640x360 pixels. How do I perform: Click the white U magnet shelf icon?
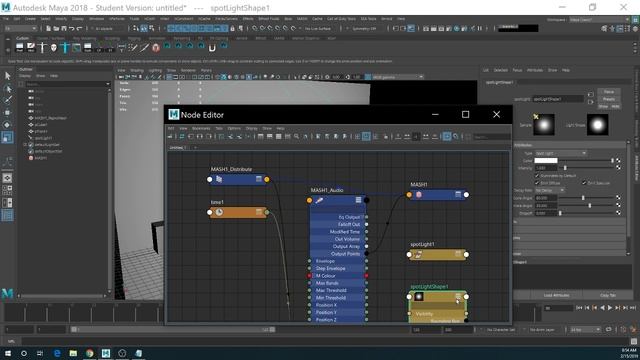pyautogui.click(x=212, y=48)
